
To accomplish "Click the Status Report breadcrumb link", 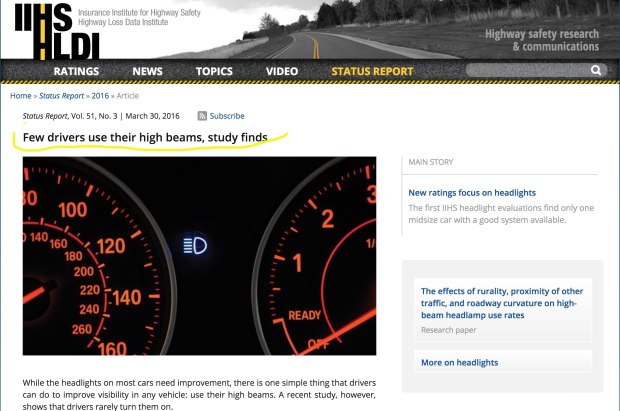I will point(62,95).
